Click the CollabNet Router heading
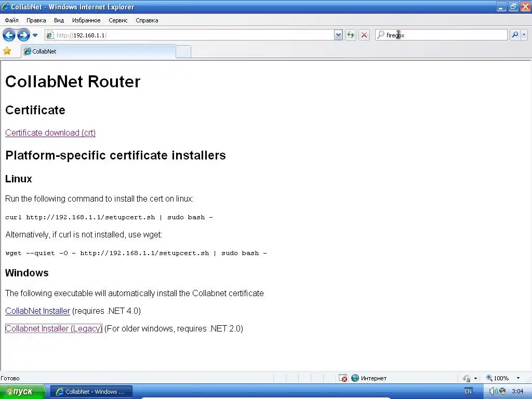The height and width of the screenshot is (399, 532). click(x=73, y=82)
